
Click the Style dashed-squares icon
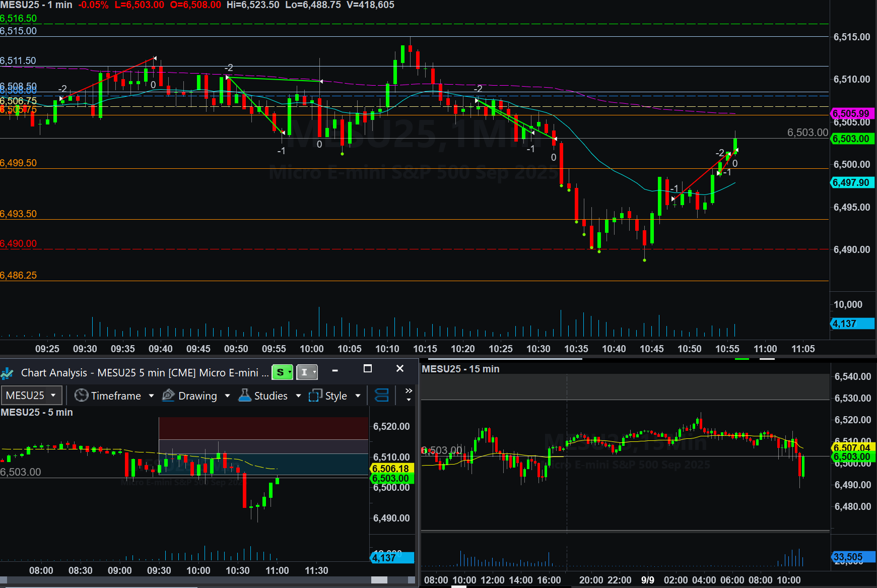[x=315, y=396]
